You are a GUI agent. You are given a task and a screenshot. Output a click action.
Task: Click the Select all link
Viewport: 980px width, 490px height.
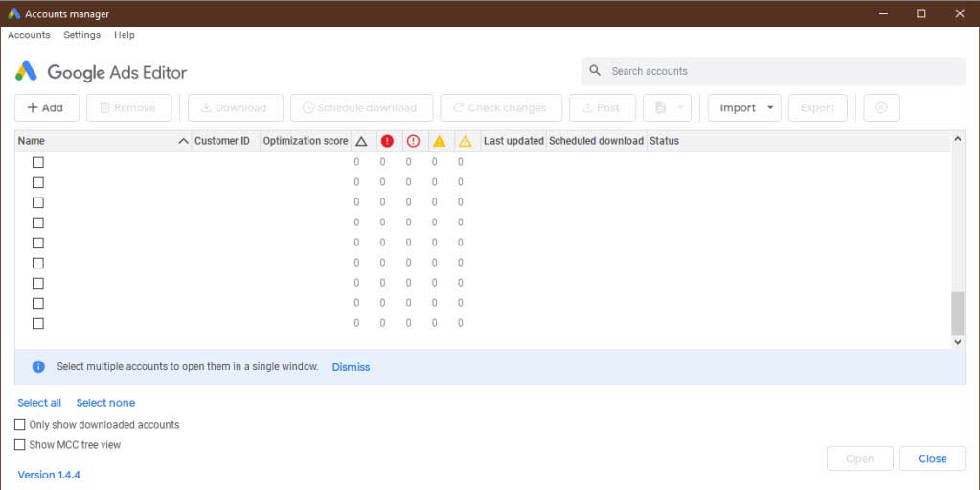click(39, 403)
